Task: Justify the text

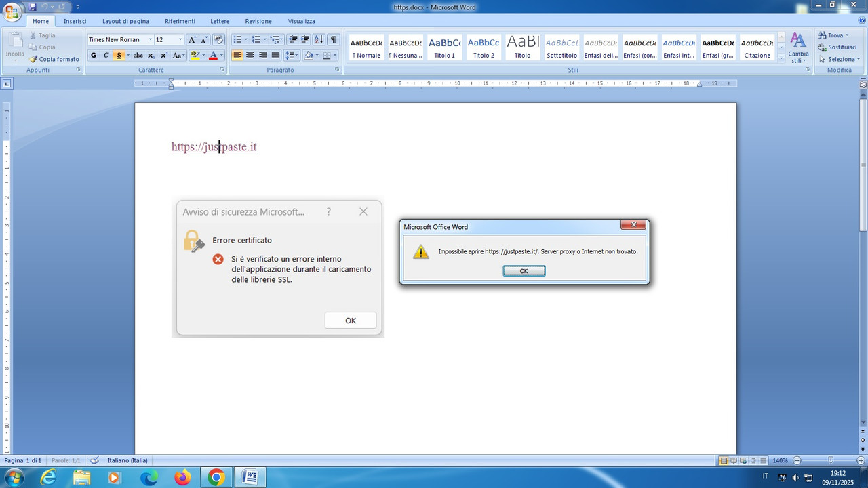Action: [x=275, y=56]
